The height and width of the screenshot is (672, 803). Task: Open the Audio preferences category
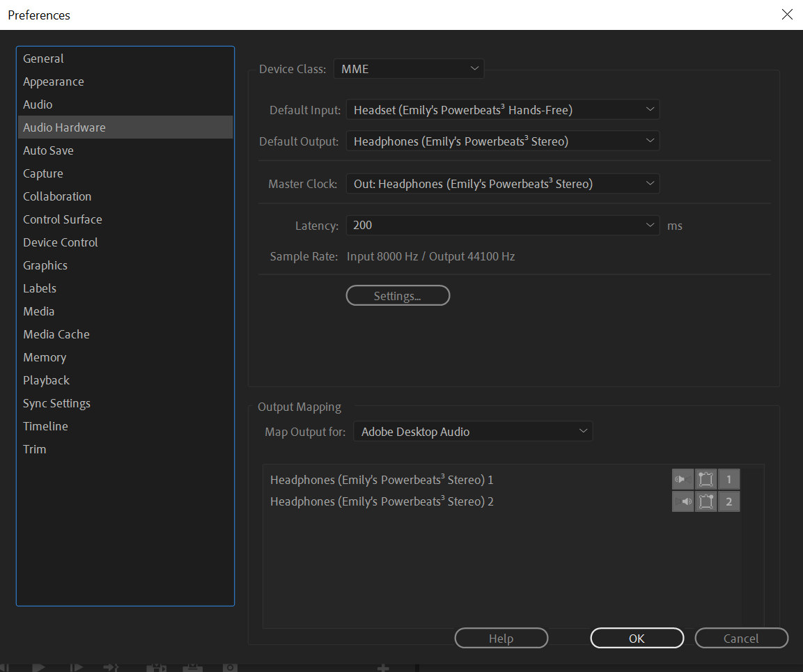click(125, 104)
